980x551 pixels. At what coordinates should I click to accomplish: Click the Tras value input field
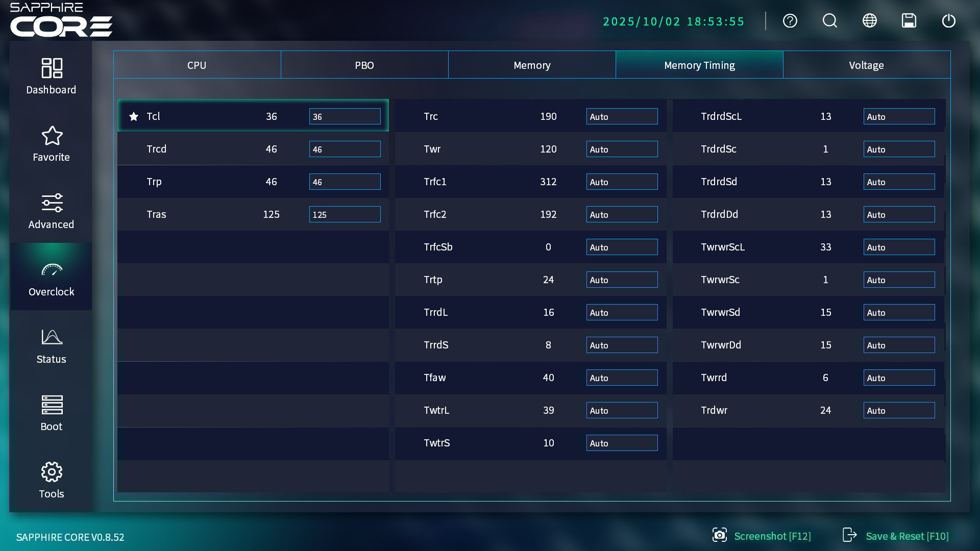point(345,215)
